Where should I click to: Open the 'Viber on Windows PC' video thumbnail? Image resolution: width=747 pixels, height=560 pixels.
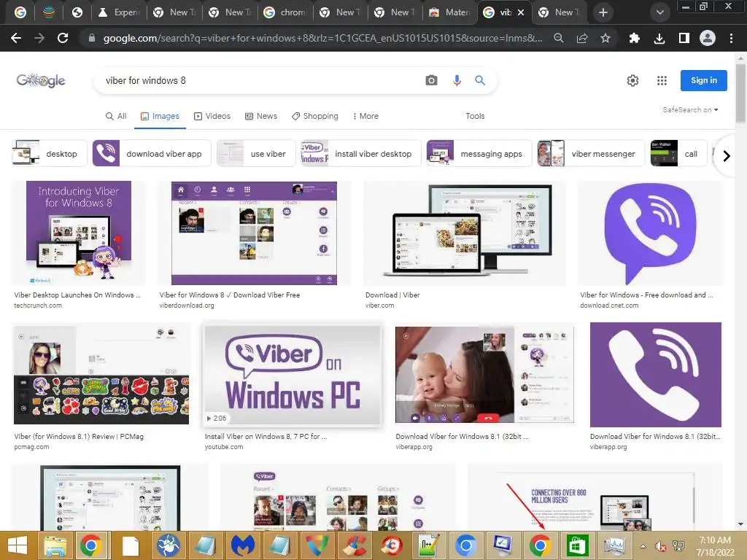pos(292,375)
